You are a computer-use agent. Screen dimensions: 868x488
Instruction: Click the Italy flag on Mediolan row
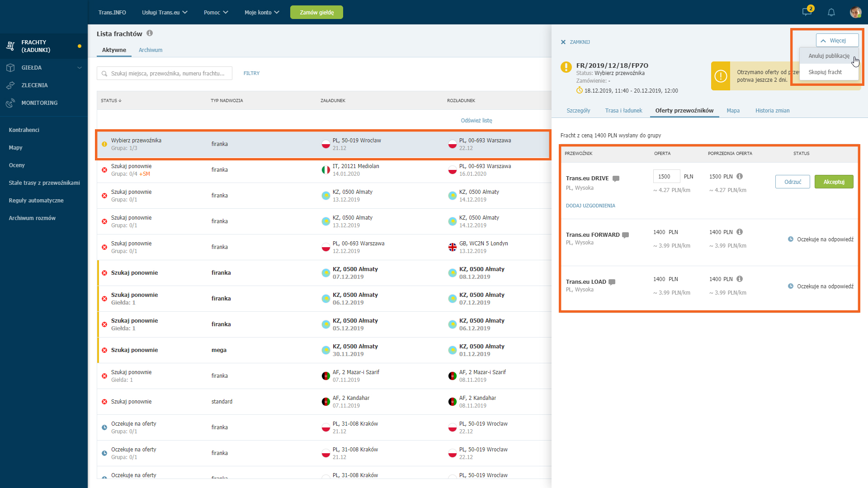pyautogui.click(x=325, y=170)
